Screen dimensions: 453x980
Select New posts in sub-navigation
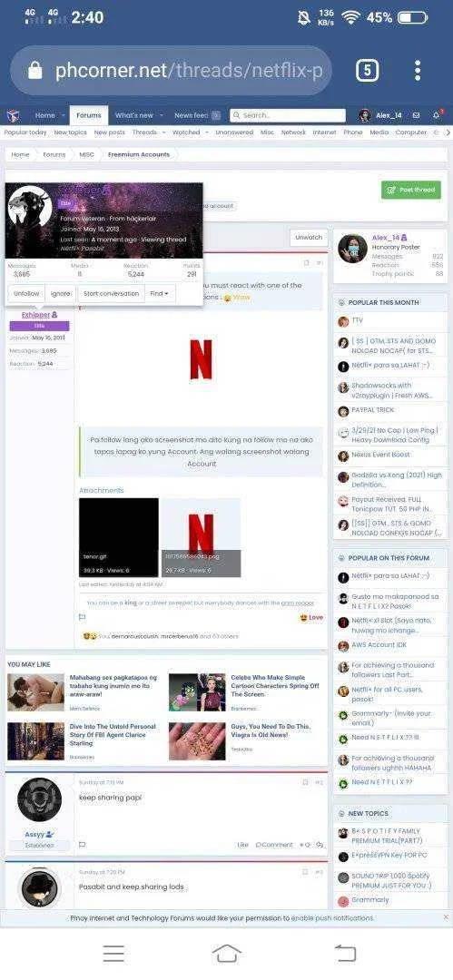(x=110, y=132)
